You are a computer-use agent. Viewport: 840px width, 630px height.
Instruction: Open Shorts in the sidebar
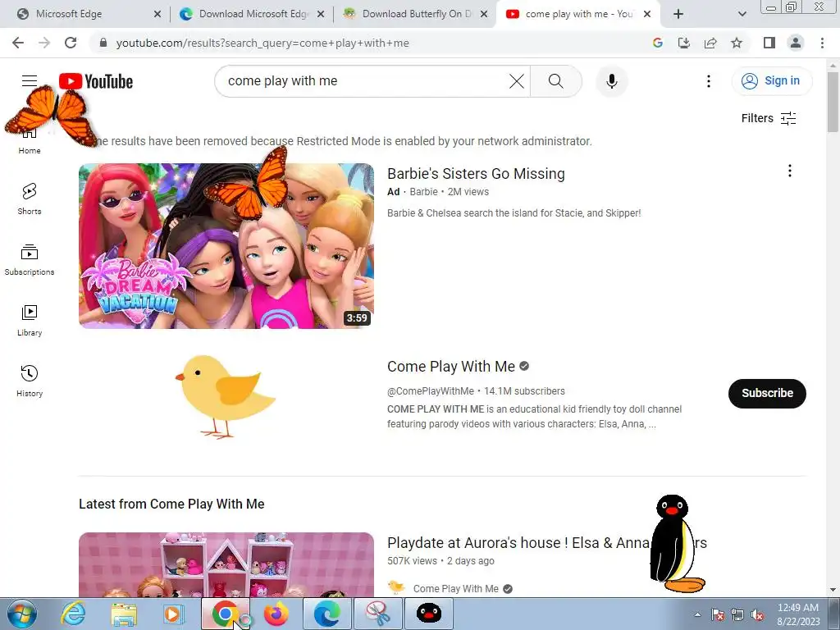click(x=30, y=199)
